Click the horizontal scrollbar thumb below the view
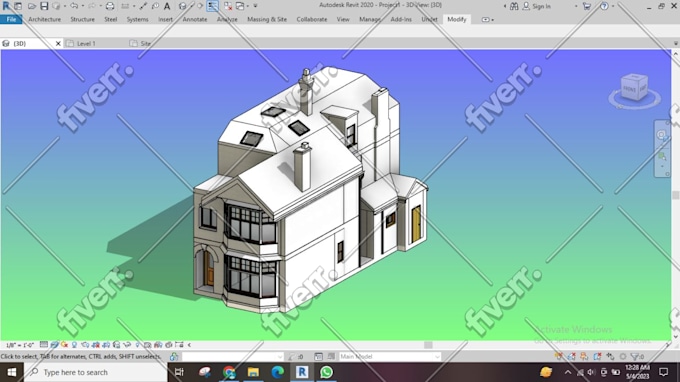This screenshot has width=680, height=382. click(x=428, y=345)
